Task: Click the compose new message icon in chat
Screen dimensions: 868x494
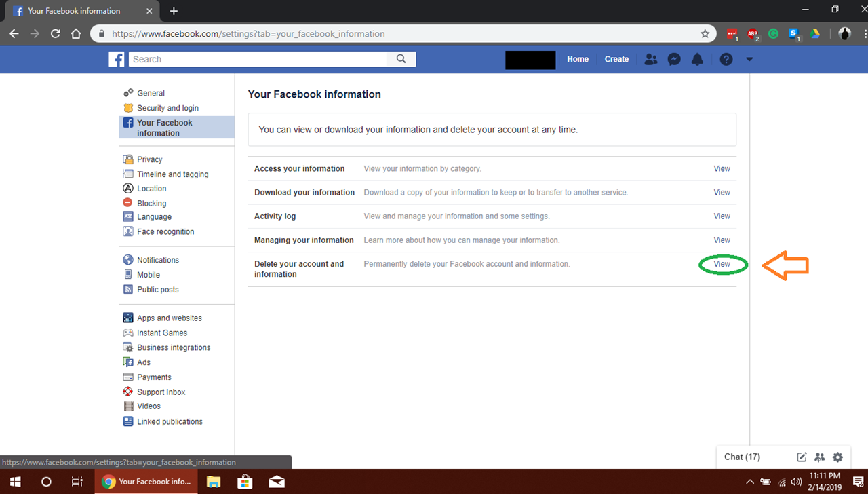Action: click(x=802, y=457)
